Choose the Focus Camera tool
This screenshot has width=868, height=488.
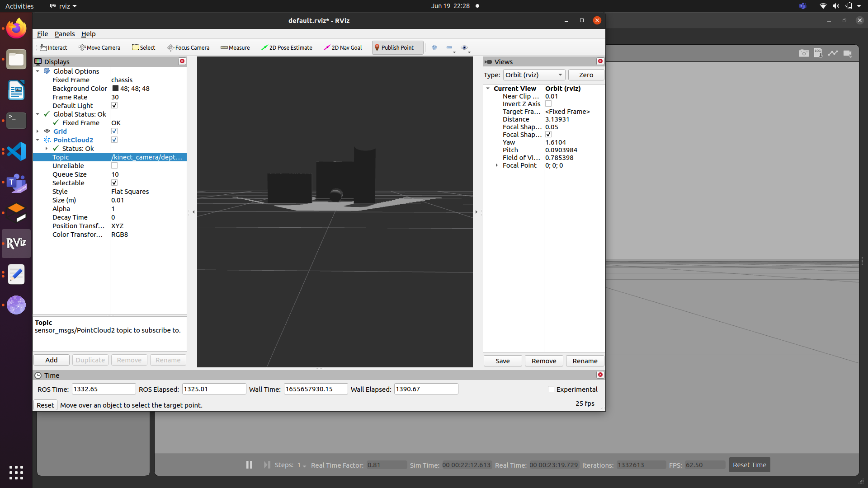pyautogui.click(x=188, y=47)
